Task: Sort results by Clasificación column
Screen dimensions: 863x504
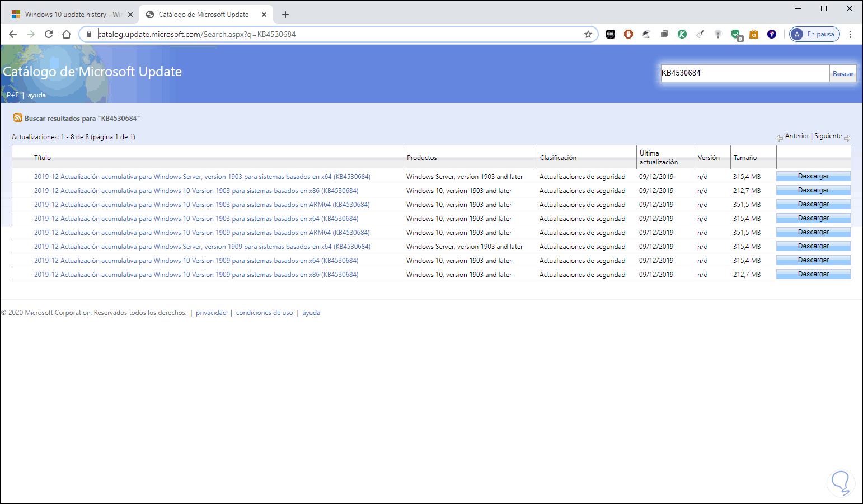Action: (x=558, y=158)
